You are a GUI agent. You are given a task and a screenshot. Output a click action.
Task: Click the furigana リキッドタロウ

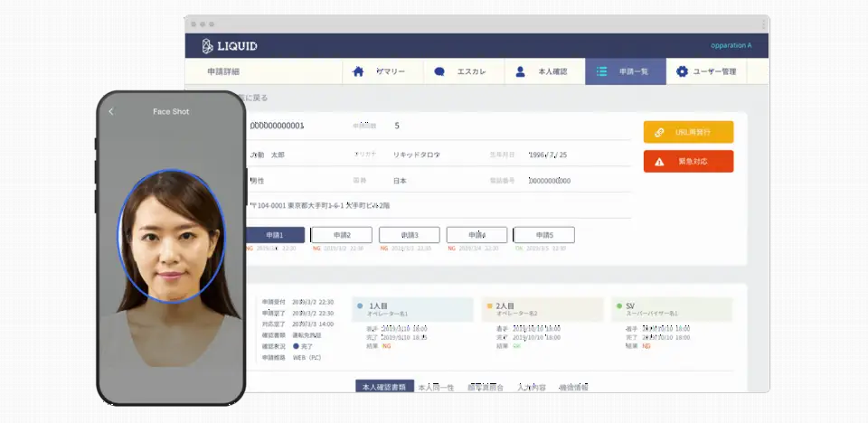click(416, 155)
